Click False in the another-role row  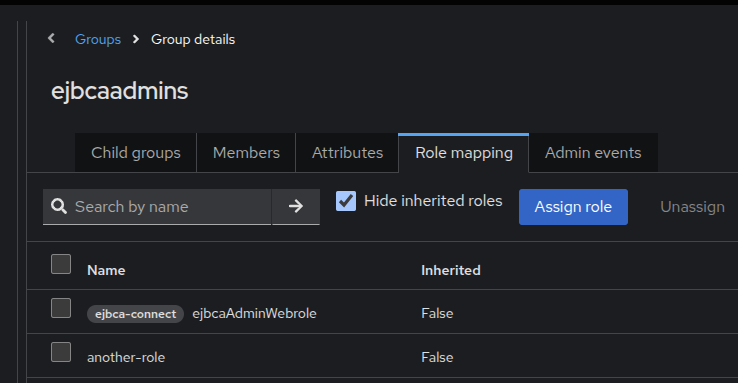(x=437, y=358)
